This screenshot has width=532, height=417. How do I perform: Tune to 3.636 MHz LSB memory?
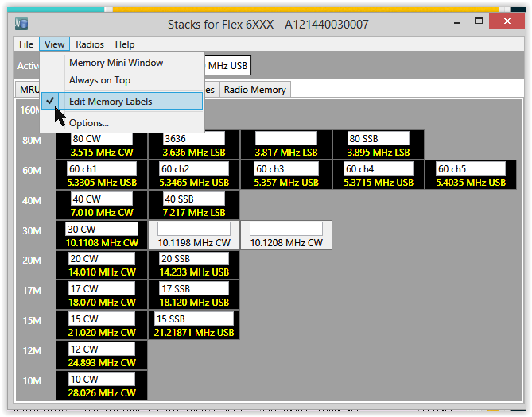[x=194, y=153]
